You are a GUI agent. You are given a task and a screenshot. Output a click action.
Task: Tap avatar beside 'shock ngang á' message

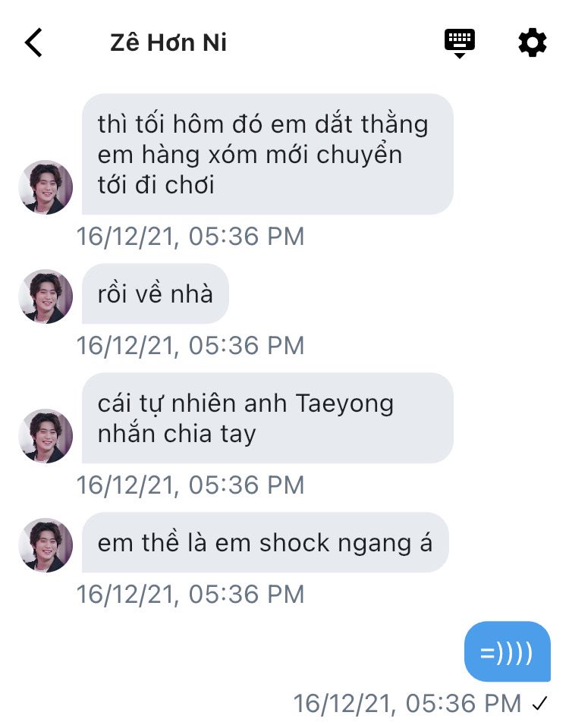(46, 545)
